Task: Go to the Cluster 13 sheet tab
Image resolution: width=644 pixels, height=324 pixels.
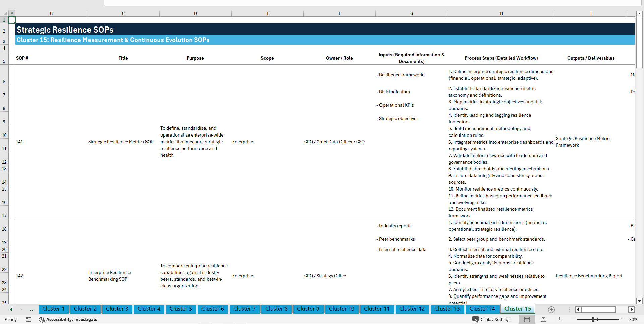Action: pyautogui.click(x=447, y=309)
